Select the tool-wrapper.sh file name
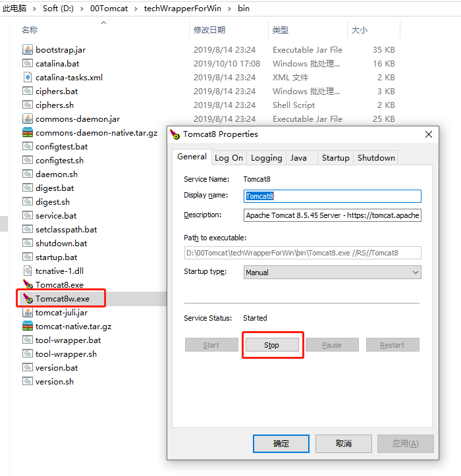This screenshot has height=476, width=461. (x=66, y=354)
